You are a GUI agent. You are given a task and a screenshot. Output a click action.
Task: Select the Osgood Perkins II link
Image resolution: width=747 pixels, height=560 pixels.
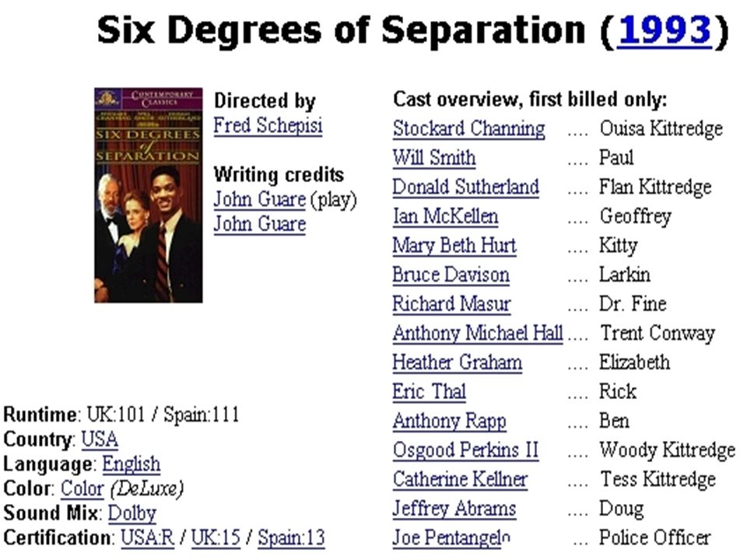[465, 450]
